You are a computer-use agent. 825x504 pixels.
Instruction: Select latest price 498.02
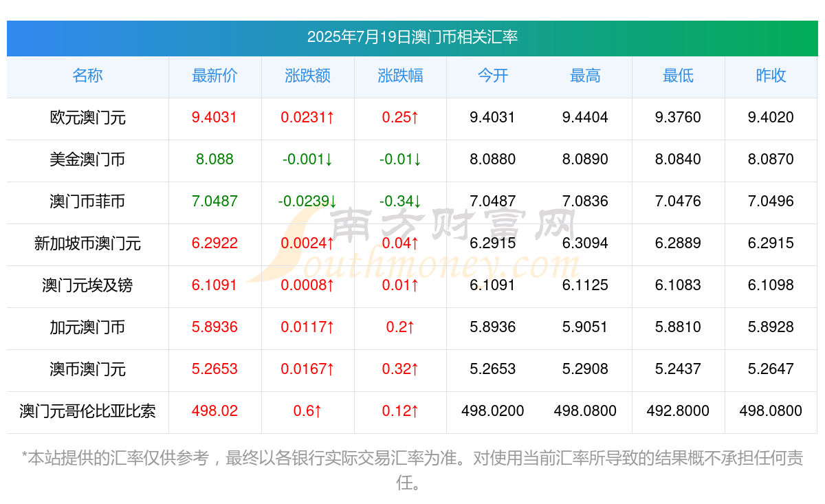pyautogui.click(x=215, y=411)
